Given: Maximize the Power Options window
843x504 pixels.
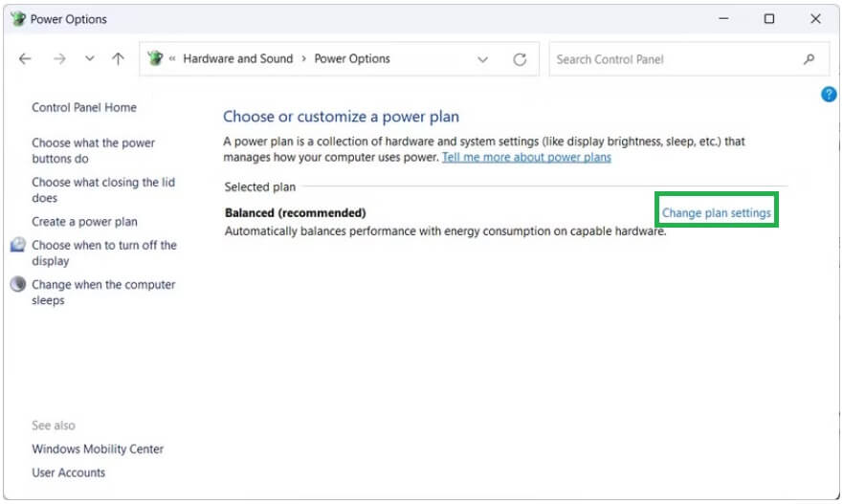Looking at the screenshot, I should pos(768,18).
